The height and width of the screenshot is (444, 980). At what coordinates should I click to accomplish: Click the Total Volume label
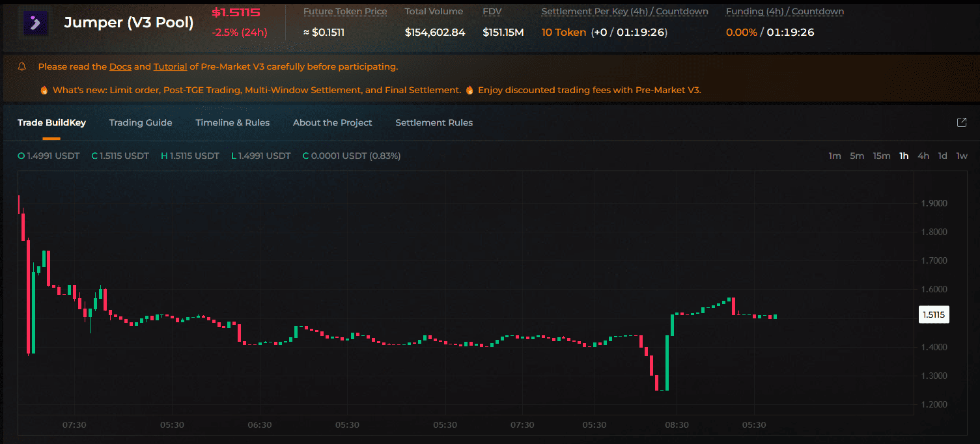coord(434,12)
